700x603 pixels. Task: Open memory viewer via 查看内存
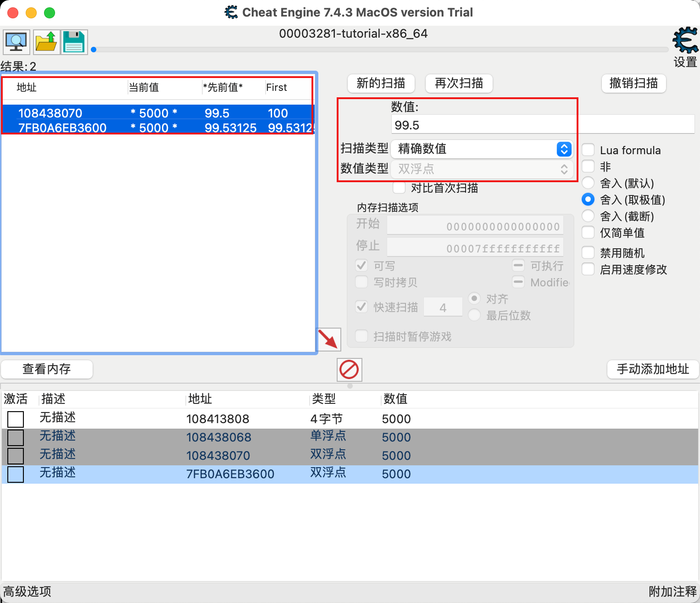click(x=47, y=369)
